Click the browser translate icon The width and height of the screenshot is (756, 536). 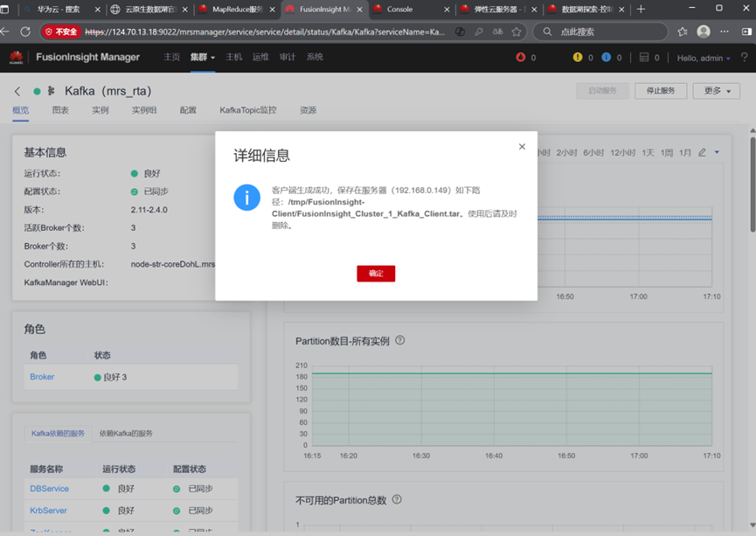click(497, 31)
